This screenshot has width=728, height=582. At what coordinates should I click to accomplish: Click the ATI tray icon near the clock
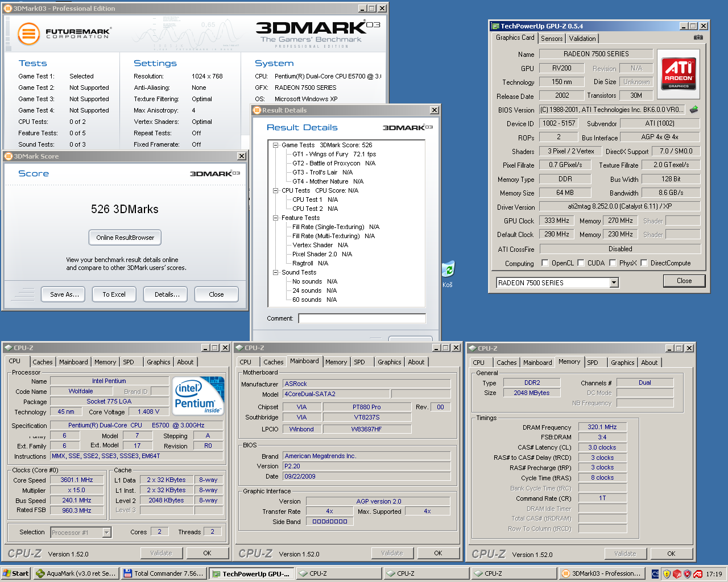698,574
